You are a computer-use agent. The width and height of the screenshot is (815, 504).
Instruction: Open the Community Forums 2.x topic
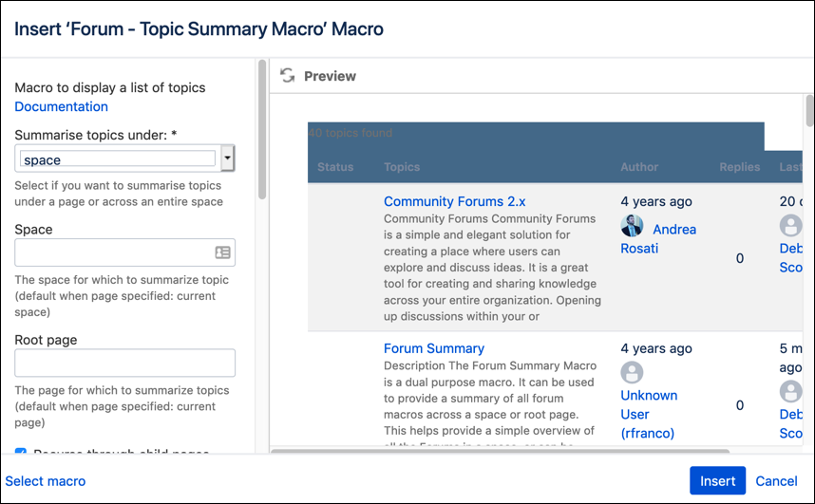point(454,201)
